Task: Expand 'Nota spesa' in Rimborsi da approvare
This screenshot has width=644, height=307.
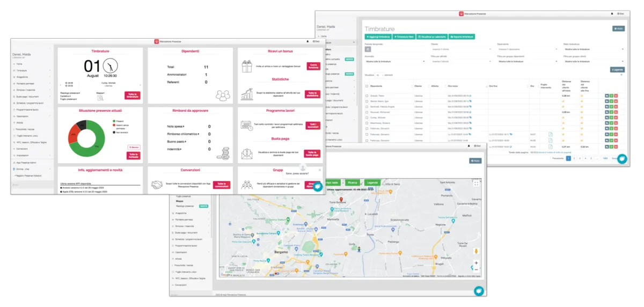Action: 175,127
